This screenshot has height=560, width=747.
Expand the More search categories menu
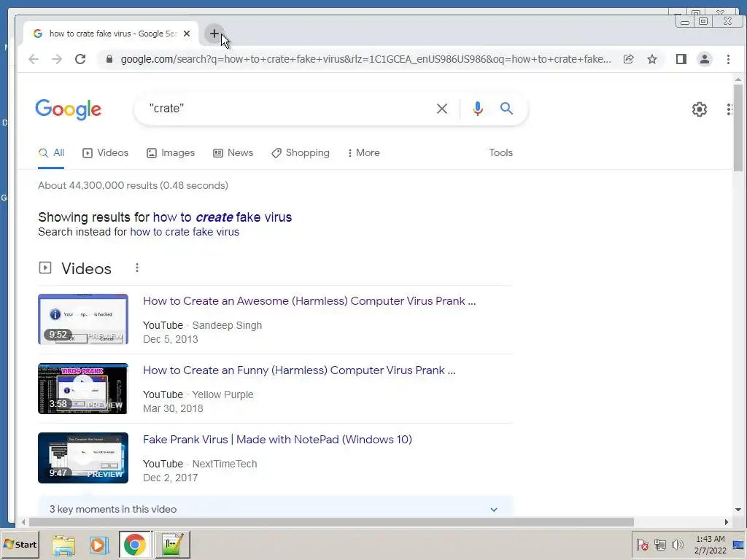click(363, 153)
